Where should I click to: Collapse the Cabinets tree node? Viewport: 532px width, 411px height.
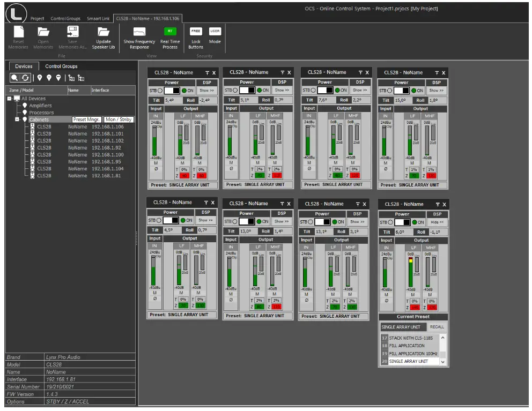[17, 119]
